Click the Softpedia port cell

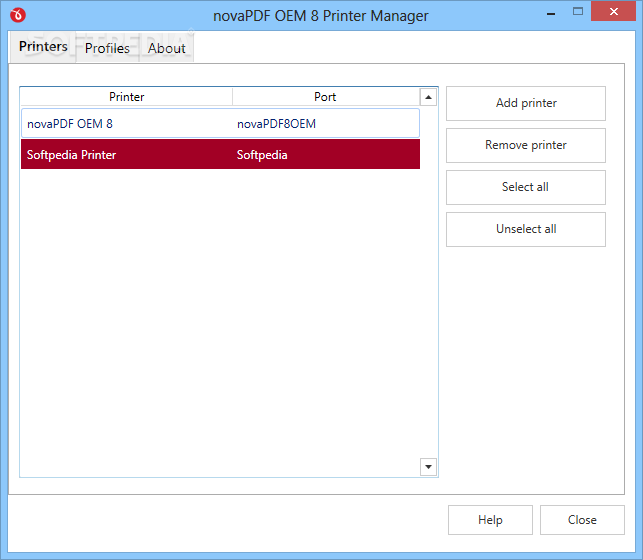tap(262, 155)
